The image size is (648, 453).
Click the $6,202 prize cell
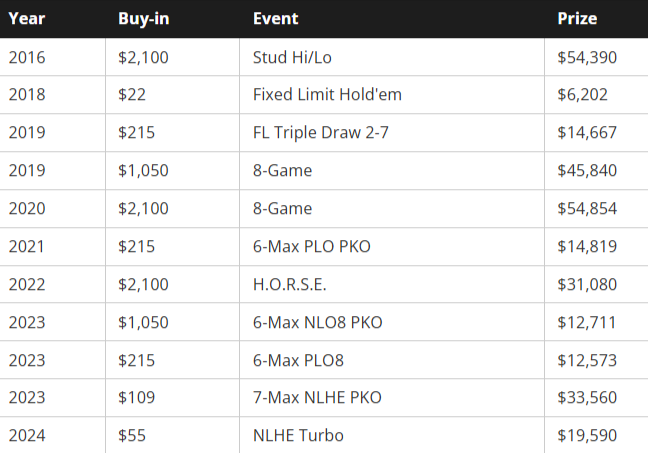pos(583,95)
